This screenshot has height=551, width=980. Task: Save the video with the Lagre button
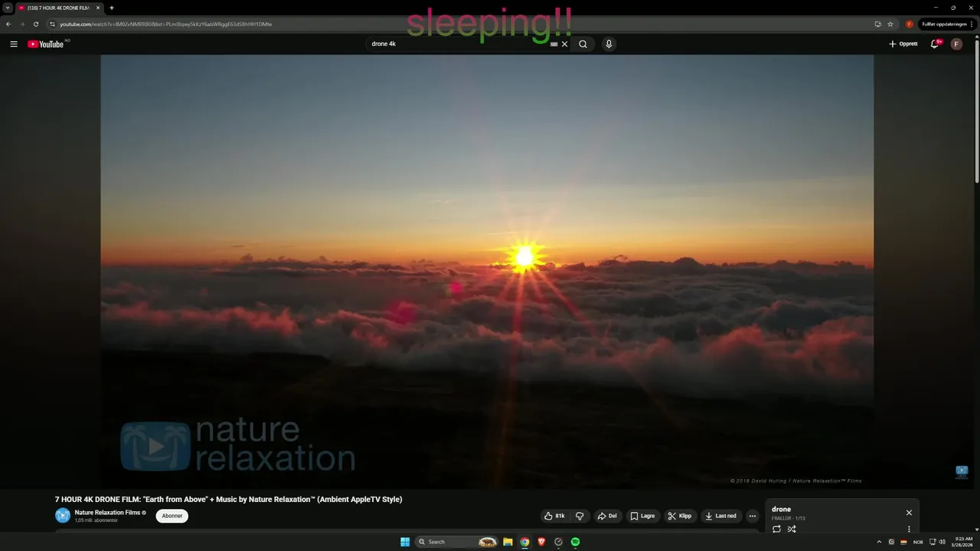643,516
